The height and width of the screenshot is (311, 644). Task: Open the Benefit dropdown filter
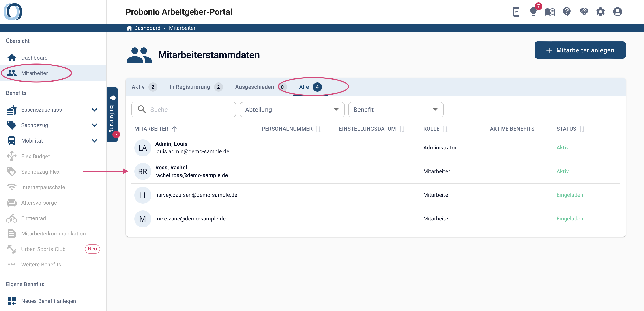396,110
